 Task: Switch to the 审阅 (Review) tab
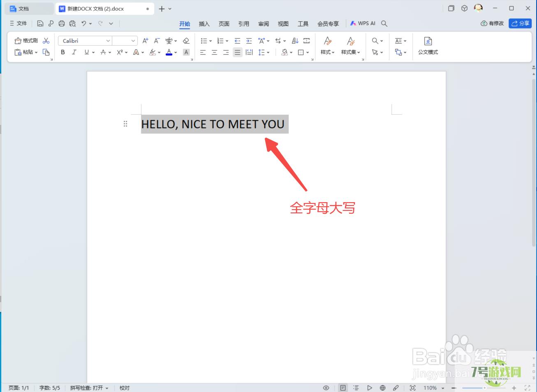[x=264, y=24]
